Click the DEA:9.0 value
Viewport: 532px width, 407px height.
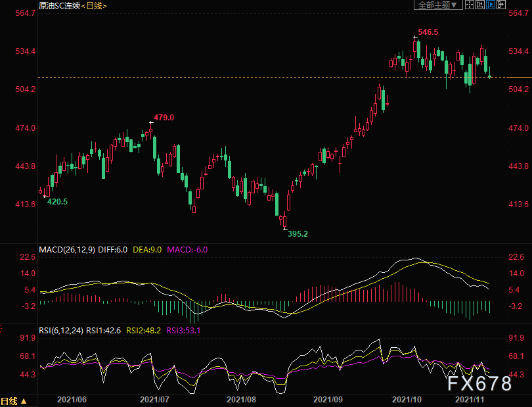click(147, 250)
